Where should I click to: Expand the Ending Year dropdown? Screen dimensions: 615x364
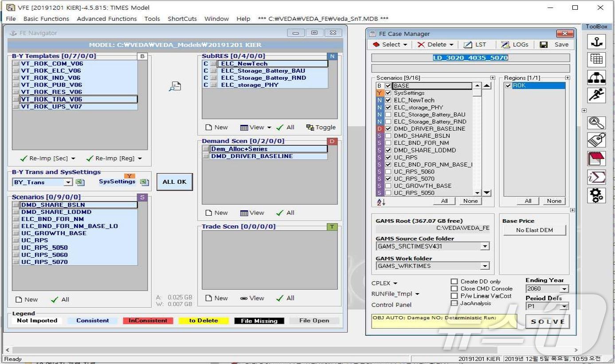(564, 289)
